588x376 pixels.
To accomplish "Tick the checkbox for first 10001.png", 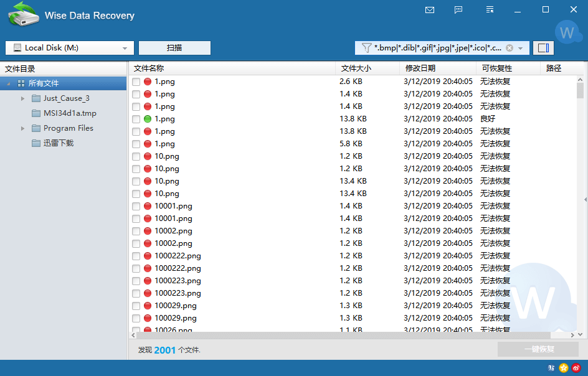I will [136, 206].
